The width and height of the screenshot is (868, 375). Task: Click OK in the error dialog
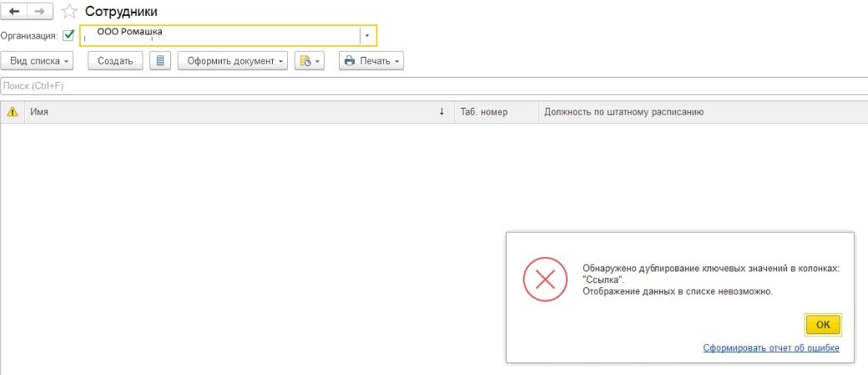823,325
